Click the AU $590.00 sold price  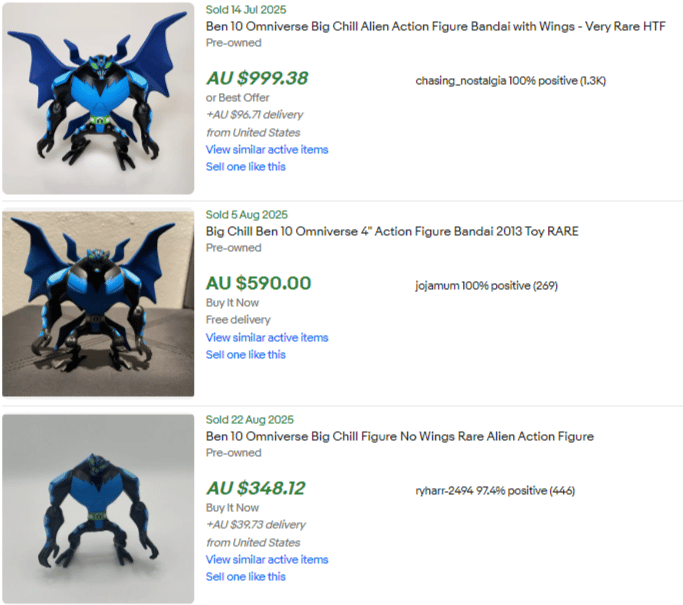coord(258,284)
